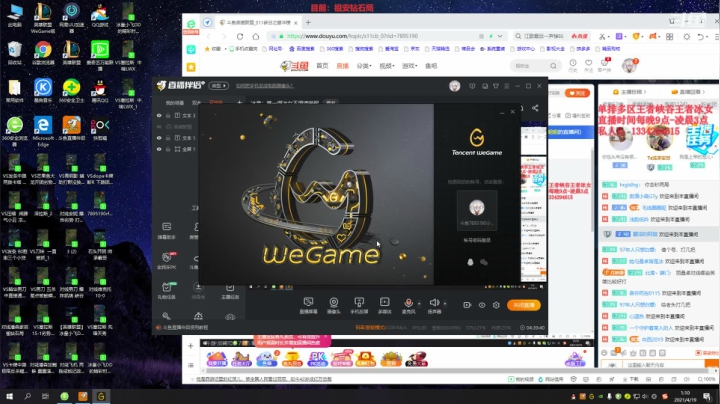Open Microsoft Edge desktop shortcut
Image resolution: width=720 pixels, height=404 pixels.
pyautogui.click(x=43, y=131)
